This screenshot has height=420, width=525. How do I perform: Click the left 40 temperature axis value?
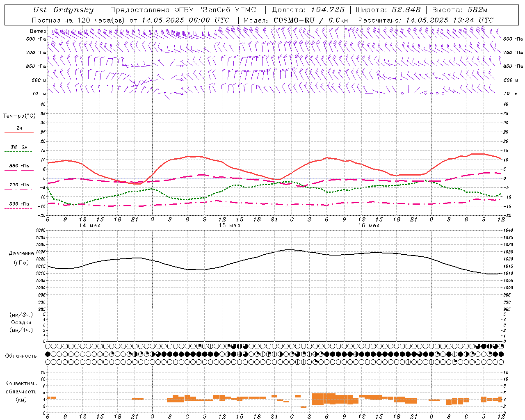43,104
